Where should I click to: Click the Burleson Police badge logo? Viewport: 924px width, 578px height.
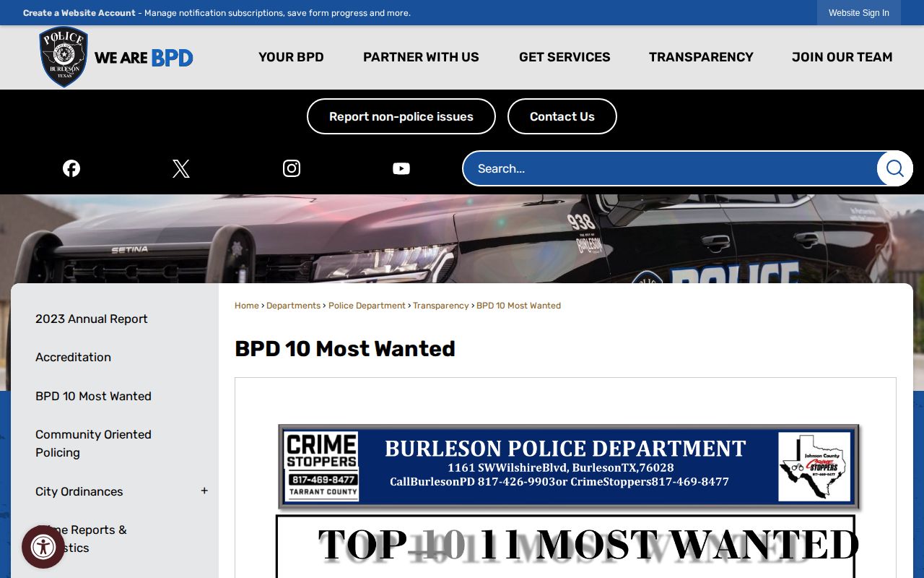click(x=64, y=57)
